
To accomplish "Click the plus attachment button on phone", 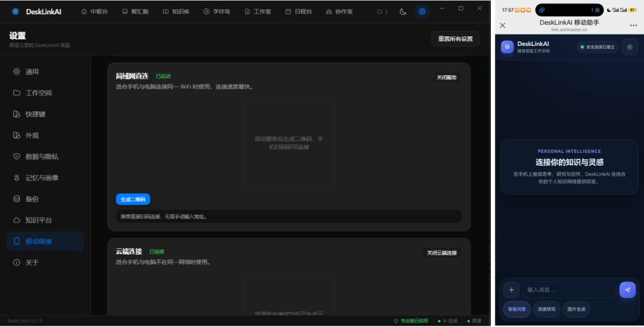I will click(x=512, y=290).
